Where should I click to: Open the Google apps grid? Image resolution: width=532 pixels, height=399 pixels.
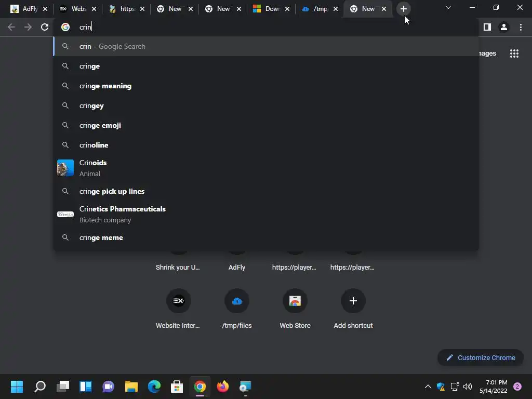pos(514,54)
